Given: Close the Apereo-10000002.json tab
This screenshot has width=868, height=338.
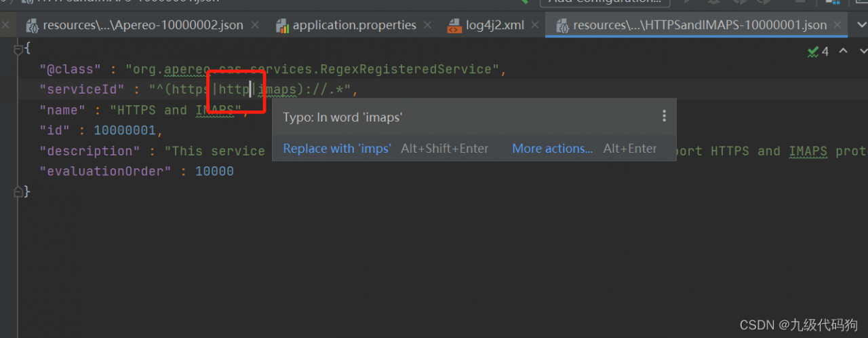Looking at the screenshot, I should click(255, 26).
